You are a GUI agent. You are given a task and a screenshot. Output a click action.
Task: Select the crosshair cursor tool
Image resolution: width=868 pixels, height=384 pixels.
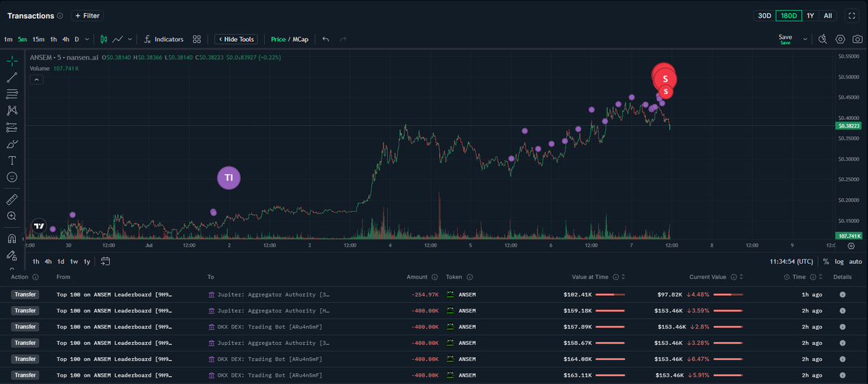12,61
